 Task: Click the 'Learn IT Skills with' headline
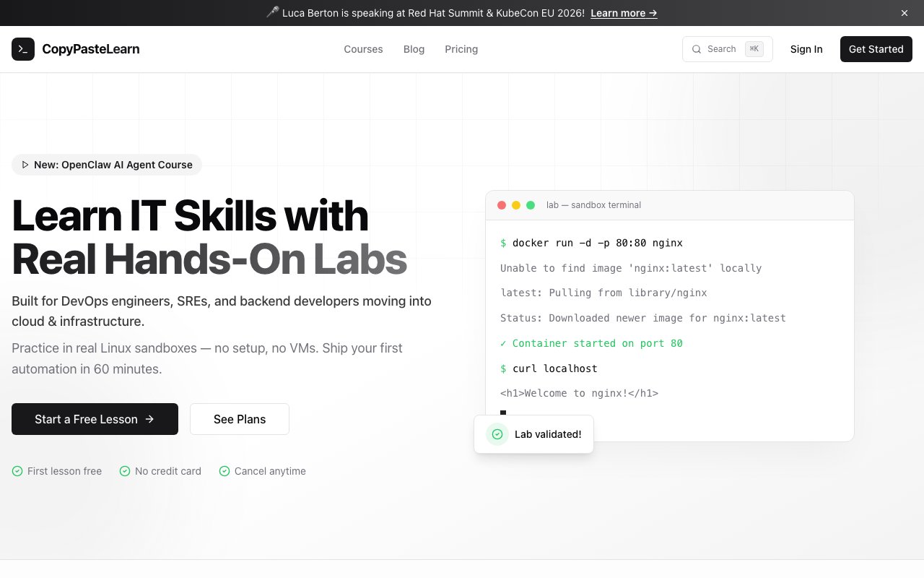tap(190, 215)
